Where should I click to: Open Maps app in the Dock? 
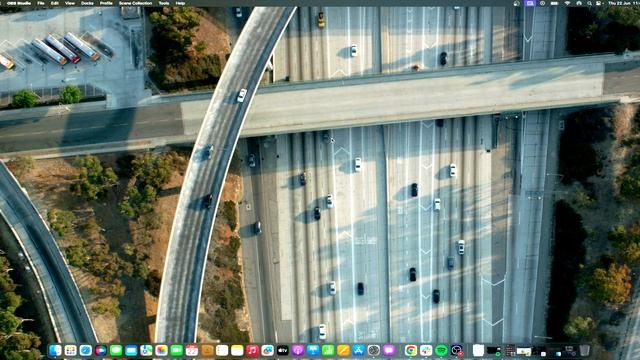[146, 350]
